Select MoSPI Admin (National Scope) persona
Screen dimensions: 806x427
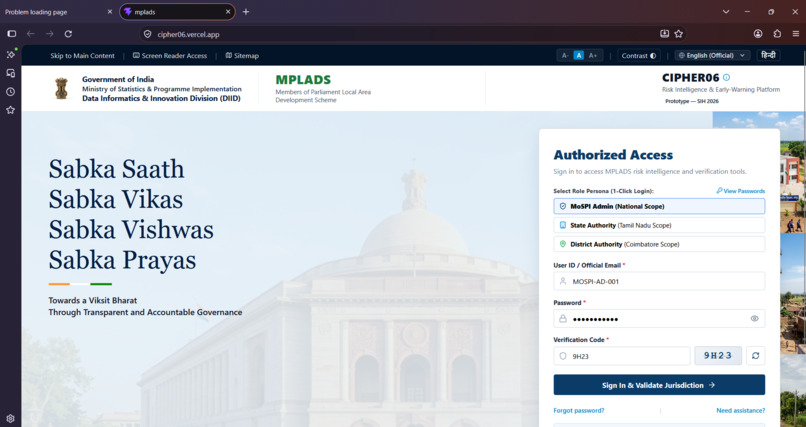(659, 206)
